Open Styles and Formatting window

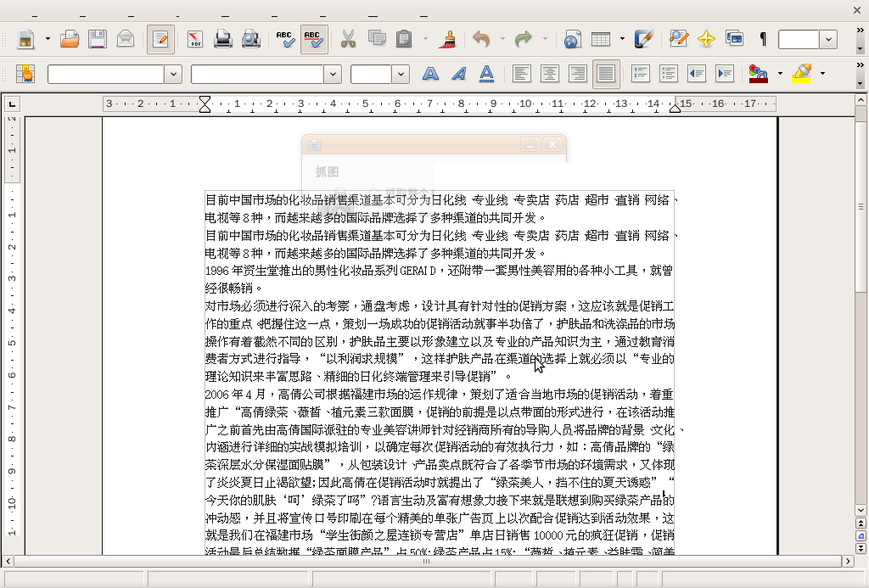click(x=25, y=74)
